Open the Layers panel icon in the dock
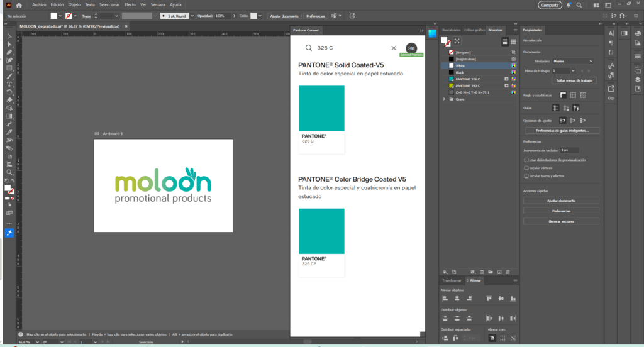The height and width of the screenshot is (347, 644). pyautogui.click(x=638, y=80)
